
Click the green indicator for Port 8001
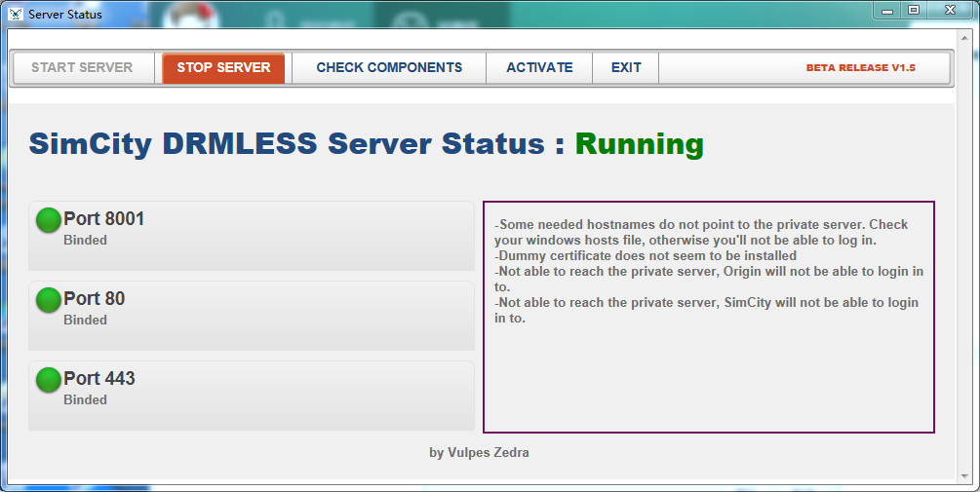coord(48,220)
